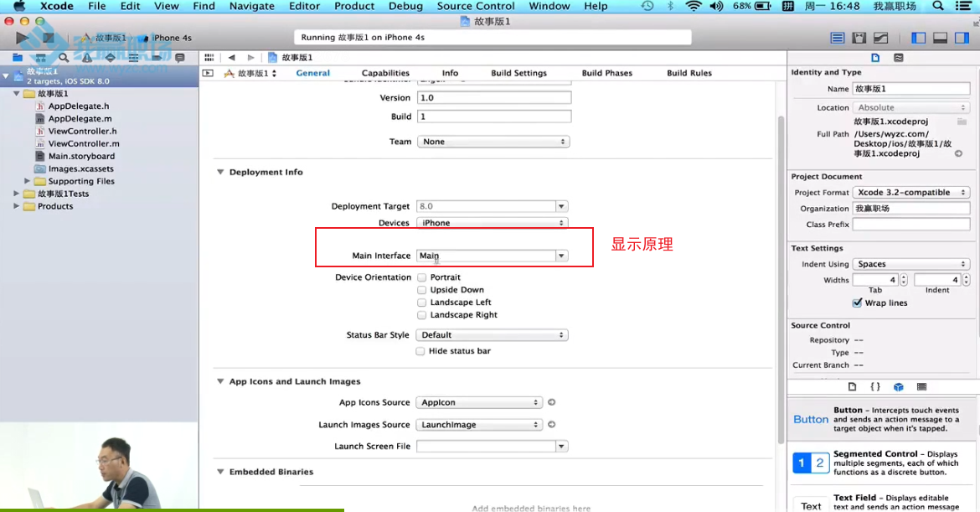Click the Run (play) button
The width and height of the screenshot is (980, 512).
click(22, 38)
